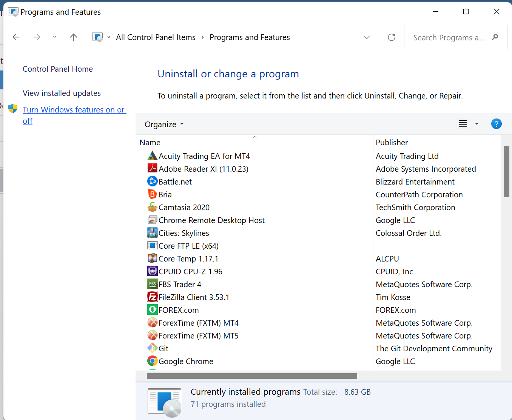Click the Adobe Reader XI icon
Screen dimensions: 512x420
pos(152,168)
